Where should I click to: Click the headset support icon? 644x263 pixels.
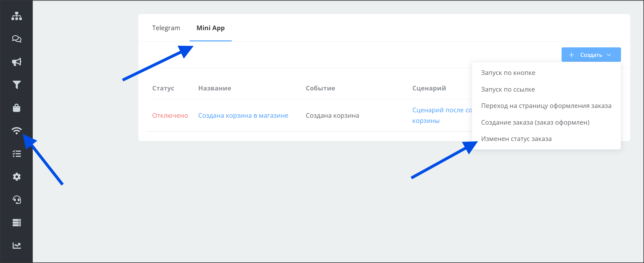pos(17,200)
